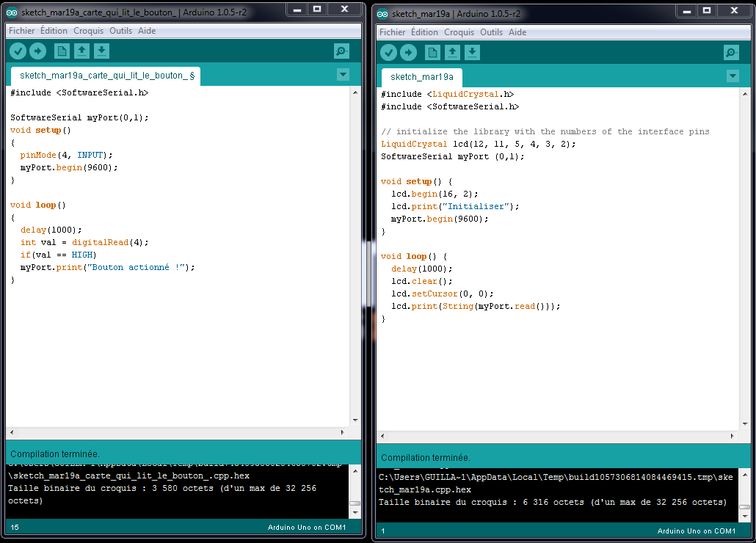This screenshot has width=756, height=543.
Task: Click "Compilation terminée." status in right window
Action: click(x=426, y=458)
